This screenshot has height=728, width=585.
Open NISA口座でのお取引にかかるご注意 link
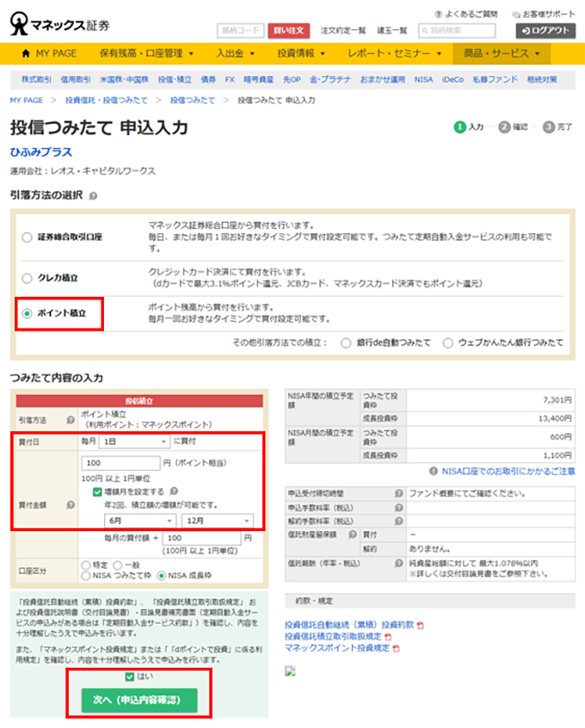coord(508,472)
